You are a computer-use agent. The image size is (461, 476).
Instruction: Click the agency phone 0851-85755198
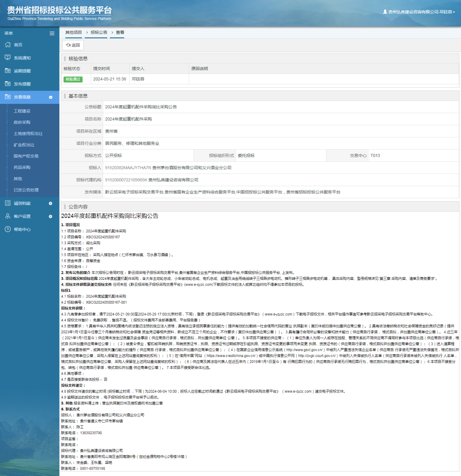tap(93, 469)
